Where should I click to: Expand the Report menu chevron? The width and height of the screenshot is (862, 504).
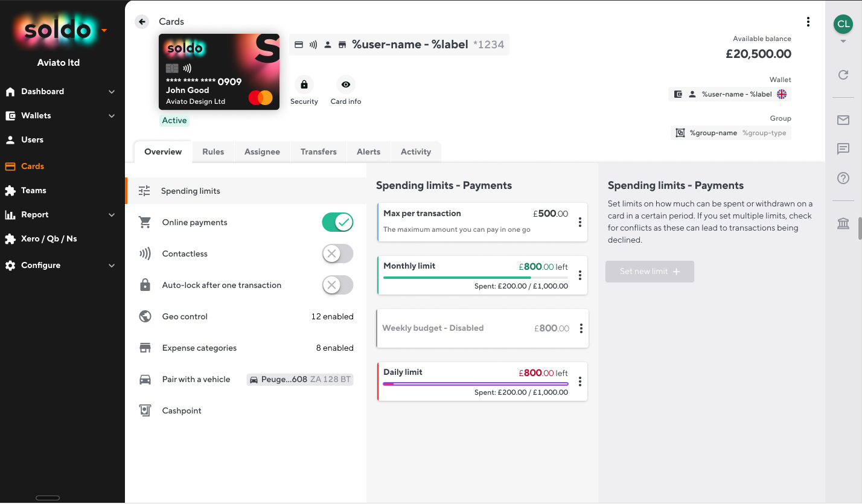coord(112,215)
